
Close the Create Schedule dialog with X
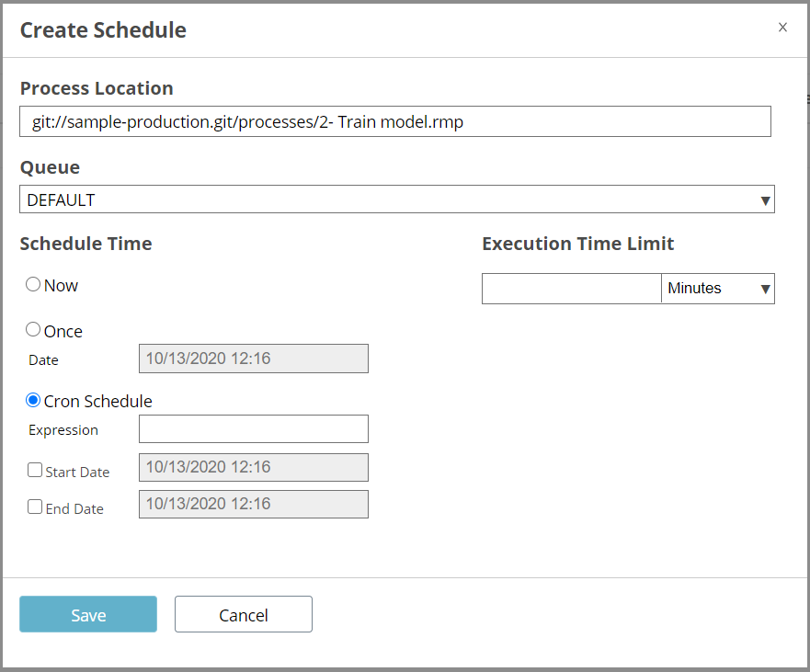[782, 28]
